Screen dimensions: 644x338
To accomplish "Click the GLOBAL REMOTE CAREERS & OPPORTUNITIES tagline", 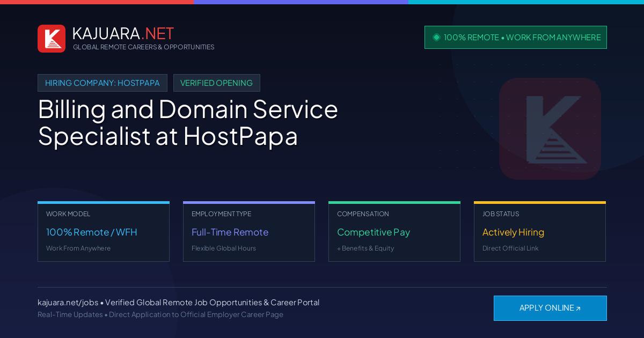I will (x=144, y=47).
